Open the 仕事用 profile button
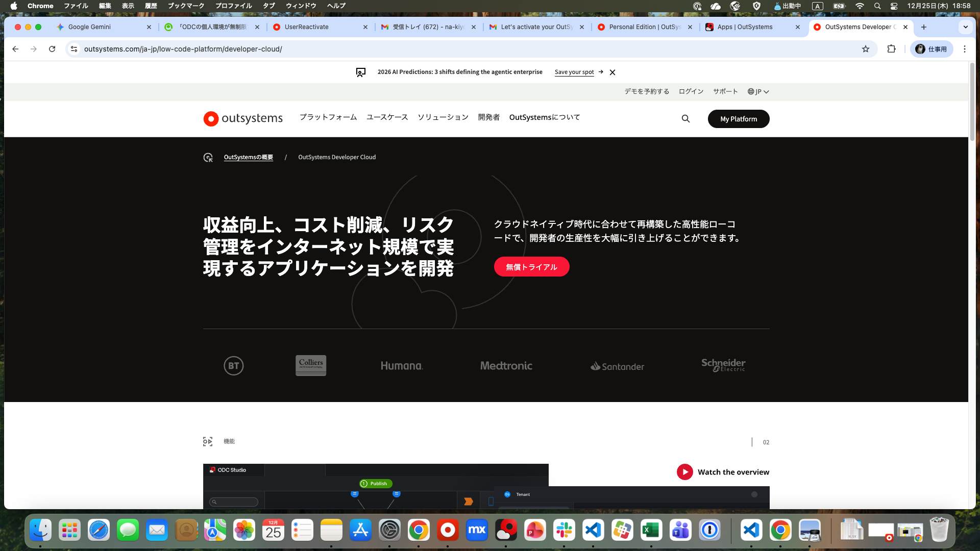 tap(932, 49)
